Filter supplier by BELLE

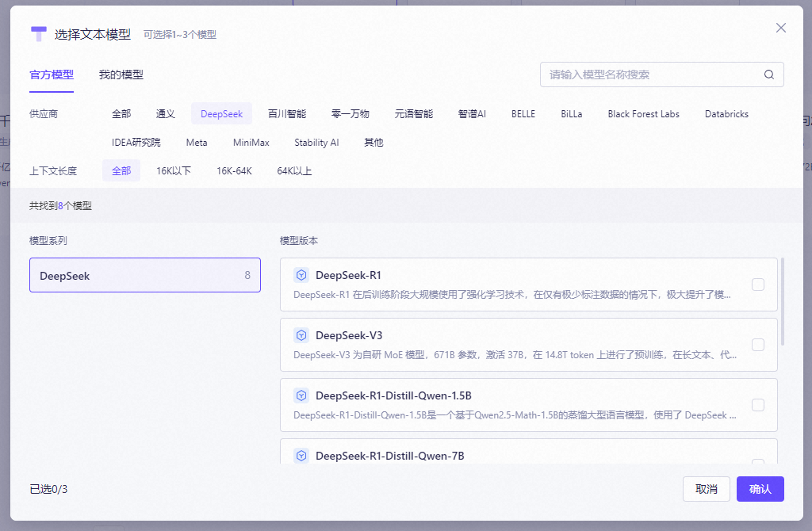pyautogui.click(x=523, y=114)
